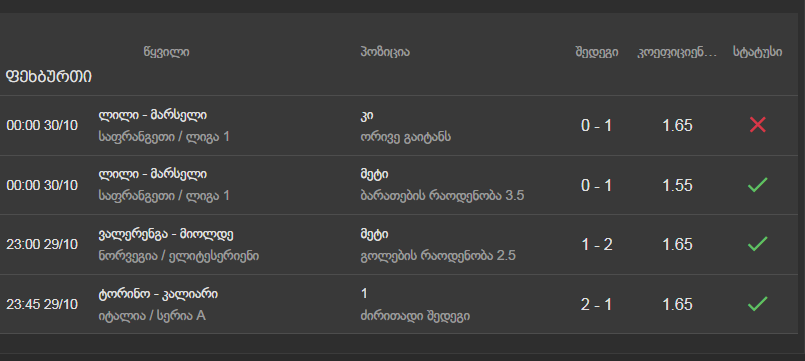Open ვალერენგა - მიოლდე match link

click(166, 235)
